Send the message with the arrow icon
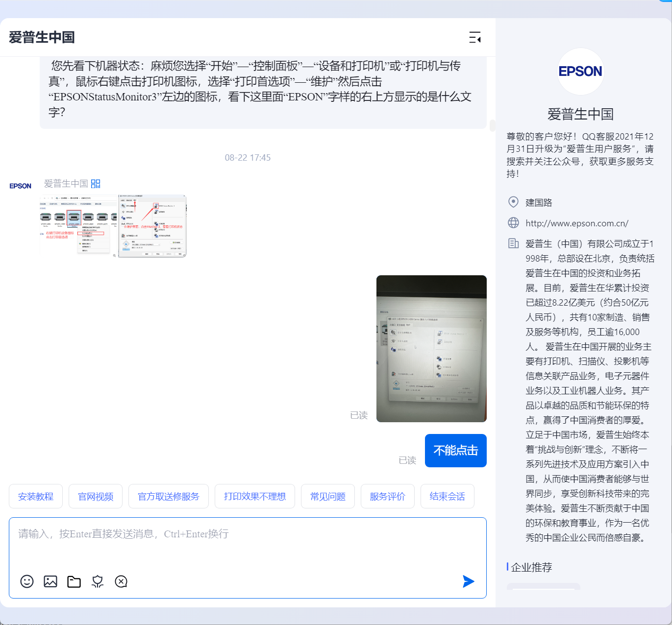 click(469, 581)
